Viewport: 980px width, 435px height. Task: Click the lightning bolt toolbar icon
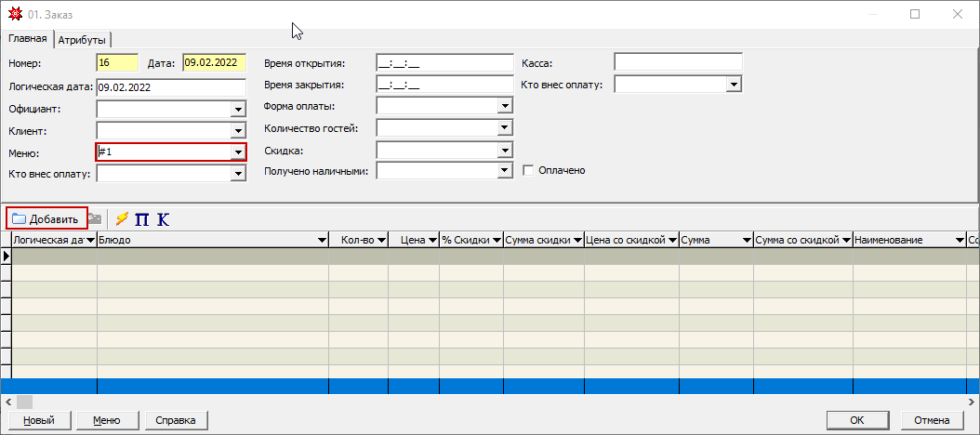point(122,219)
